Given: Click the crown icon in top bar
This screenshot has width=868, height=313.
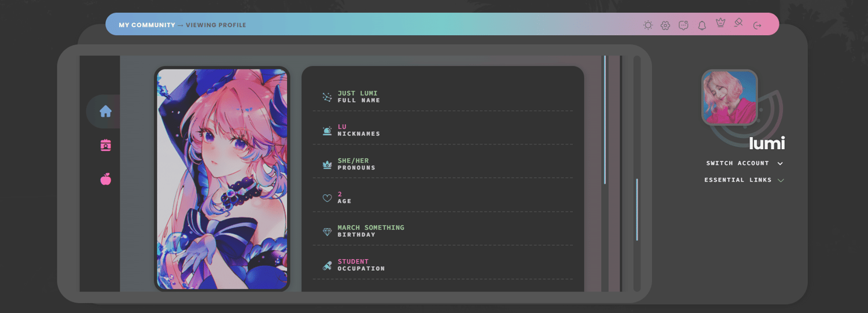Looking at the screenshot, I should 720,23.
